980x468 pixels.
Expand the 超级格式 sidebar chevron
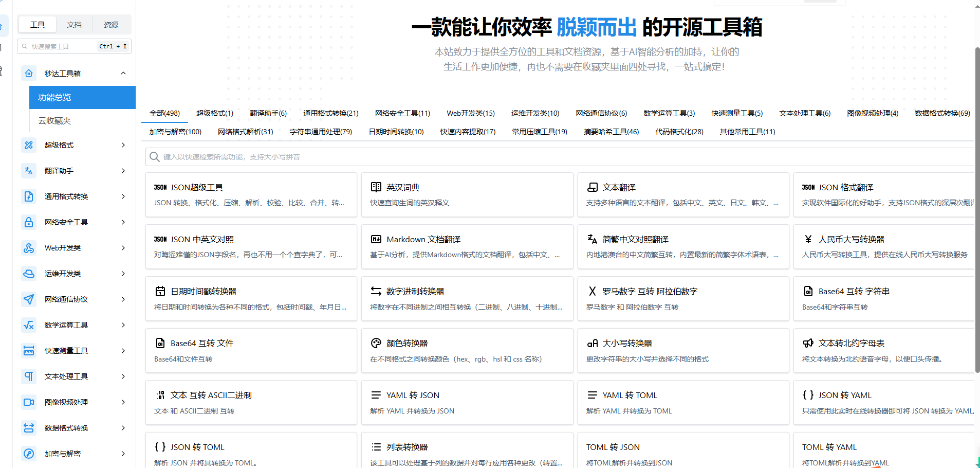click(123, 145)
